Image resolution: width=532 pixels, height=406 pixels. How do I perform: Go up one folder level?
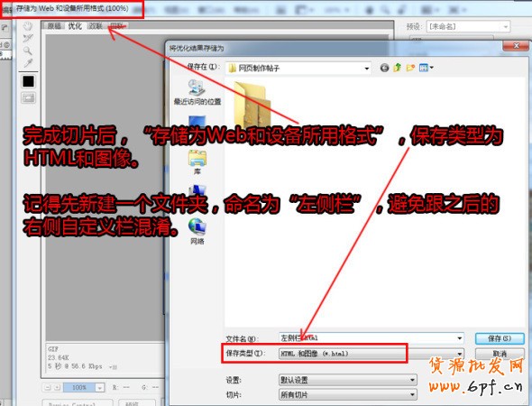coord(398,68)
